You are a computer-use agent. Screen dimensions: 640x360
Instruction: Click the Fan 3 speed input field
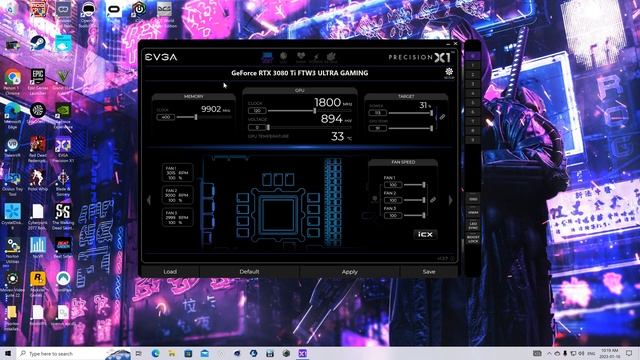[x=393, y=216]
